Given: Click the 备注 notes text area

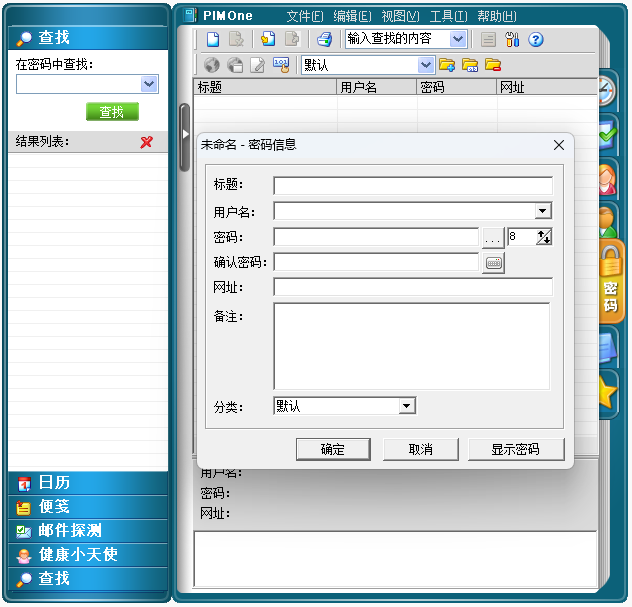Looking at the screenshot, I should tap(412, 346).
